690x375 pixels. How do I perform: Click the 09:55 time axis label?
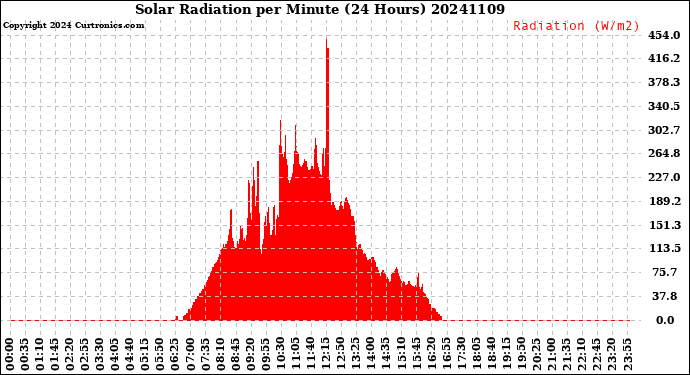[265, 355]
